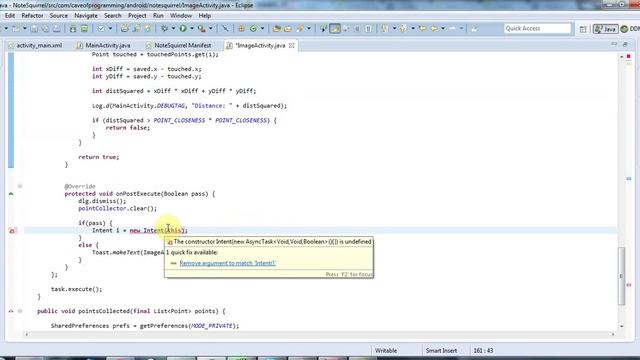Click the Forward navigation arrow icon
640x360 pixels.
[x=453, y=29]
